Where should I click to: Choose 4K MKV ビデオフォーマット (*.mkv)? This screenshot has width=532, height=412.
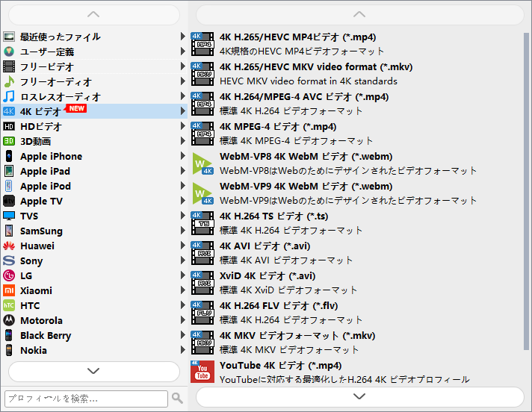click(356, 342)
